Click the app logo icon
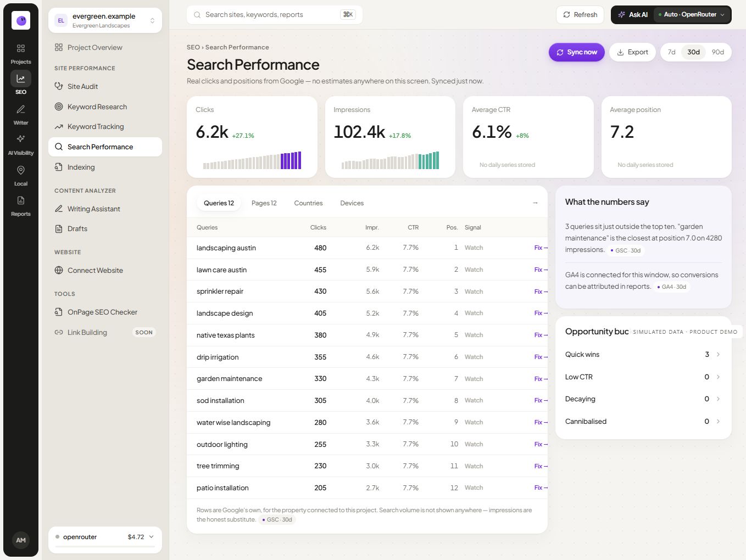The height and width of the screenshot is (560, 746). click(21, 20)
